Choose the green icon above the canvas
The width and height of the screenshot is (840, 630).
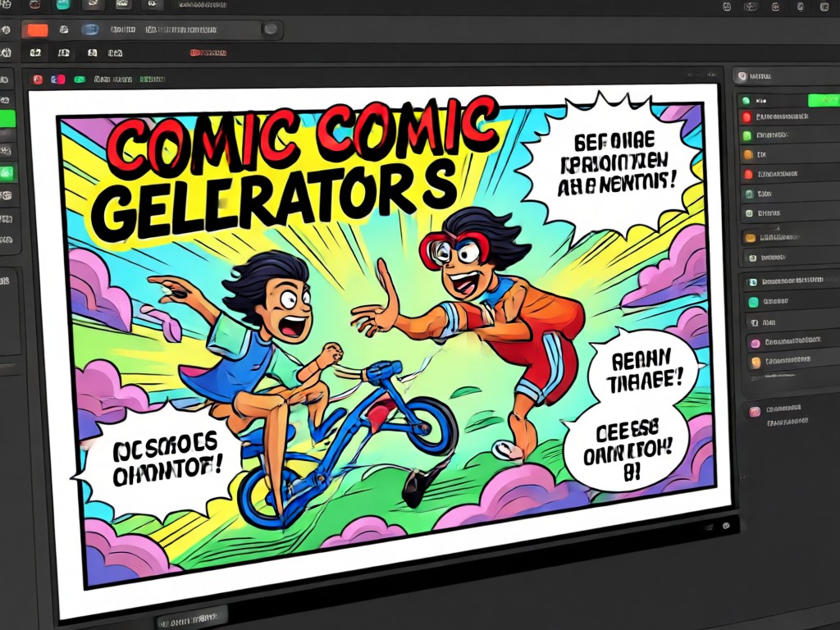80,80
